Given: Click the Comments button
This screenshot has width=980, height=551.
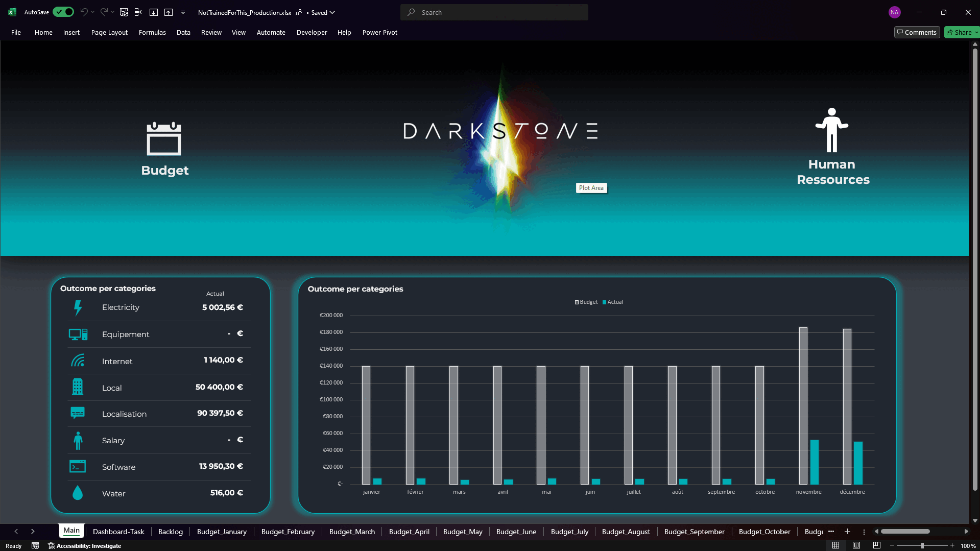Looking at the screenshot, I should pyautogui.click(x=917, y=32).
